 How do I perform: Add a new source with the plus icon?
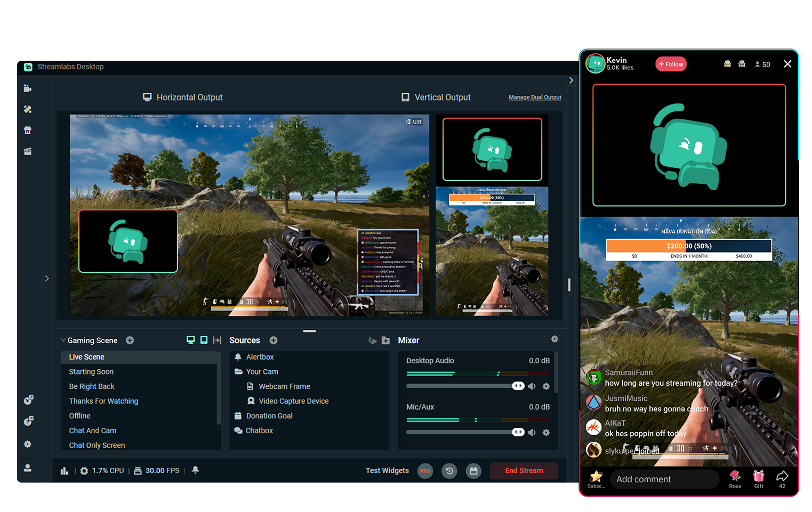pos(274,340)
